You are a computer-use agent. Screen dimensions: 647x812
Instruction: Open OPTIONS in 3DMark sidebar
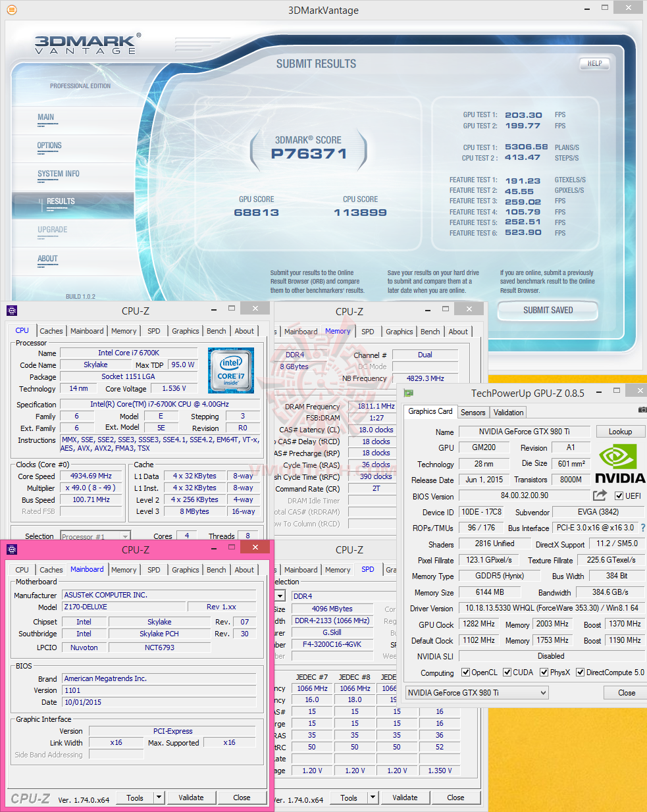pyautogui.click(x=49, y=145)
